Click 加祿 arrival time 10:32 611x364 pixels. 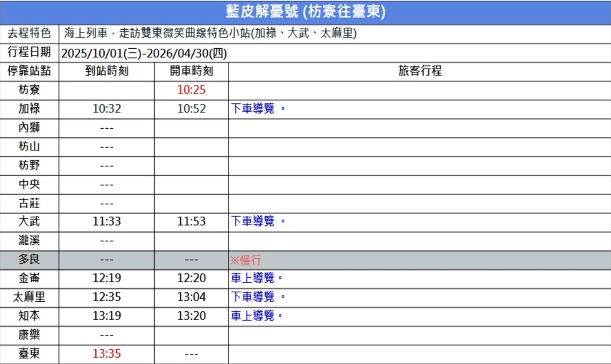107,109
